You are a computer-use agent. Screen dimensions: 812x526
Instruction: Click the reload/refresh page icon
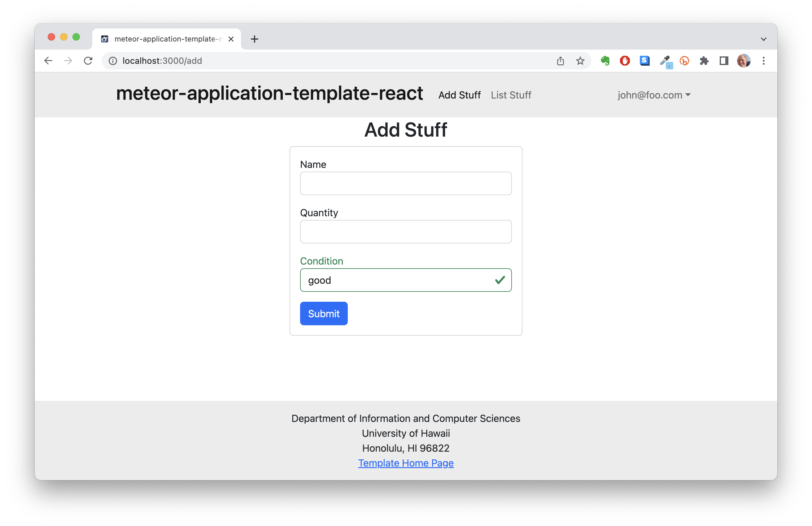[89, 60]
